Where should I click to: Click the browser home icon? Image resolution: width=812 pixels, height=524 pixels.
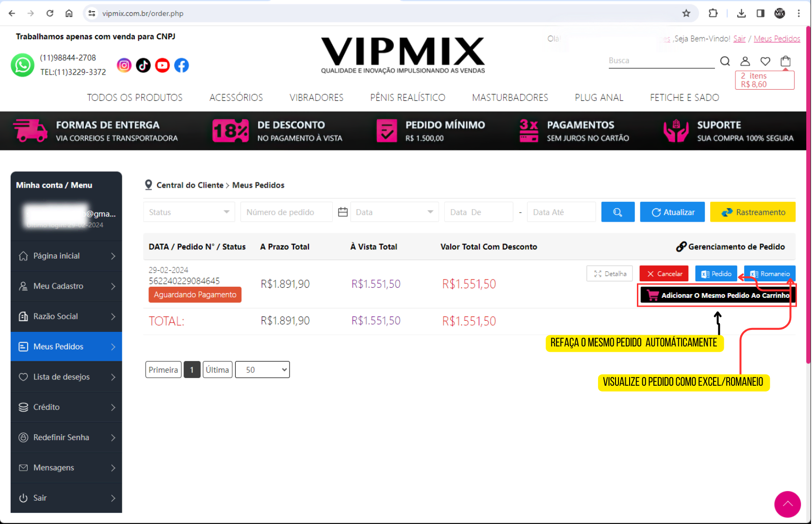pyautogui.click(x=69, y=13)
